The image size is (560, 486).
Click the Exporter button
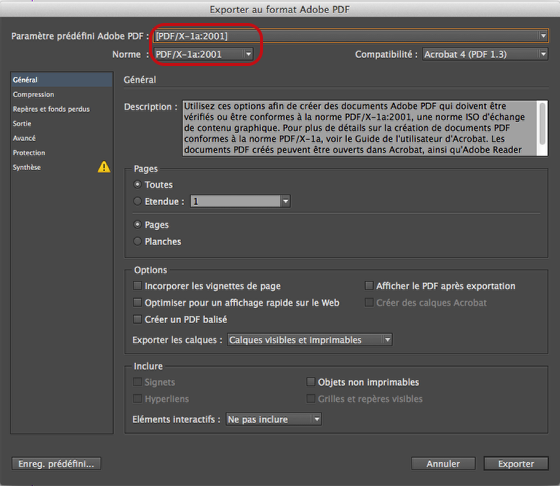(516, 464)
